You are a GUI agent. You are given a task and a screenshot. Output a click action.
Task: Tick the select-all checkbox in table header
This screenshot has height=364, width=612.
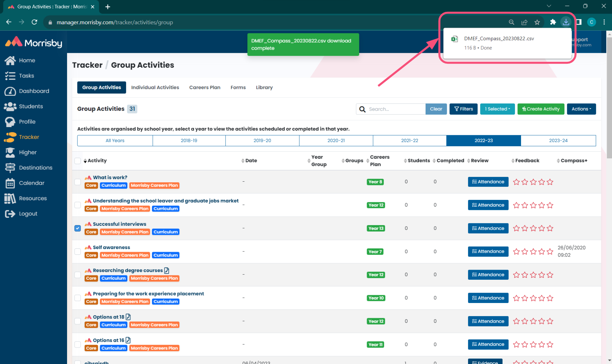(78, 161)
